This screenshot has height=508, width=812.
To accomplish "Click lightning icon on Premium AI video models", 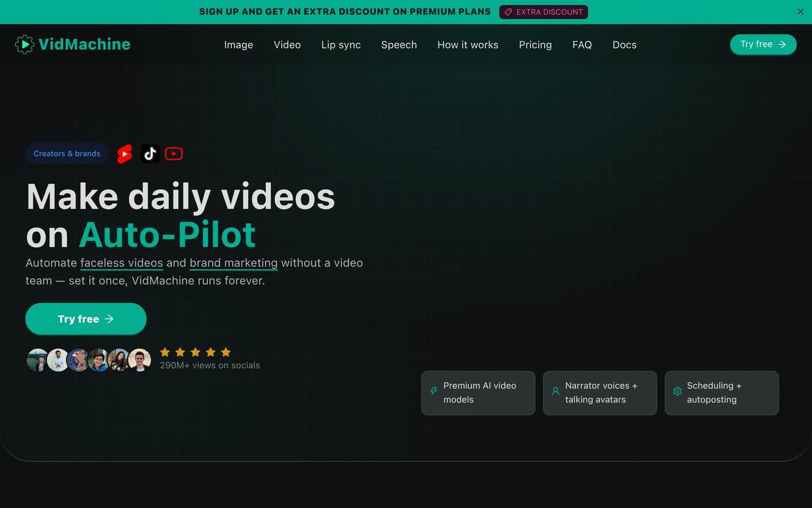I will (434, 391).
